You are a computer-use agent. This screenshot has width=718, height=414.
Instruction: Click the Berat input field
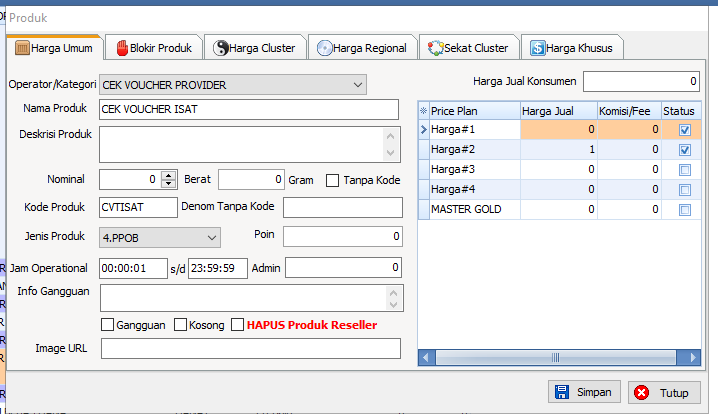tap(251, 180)
